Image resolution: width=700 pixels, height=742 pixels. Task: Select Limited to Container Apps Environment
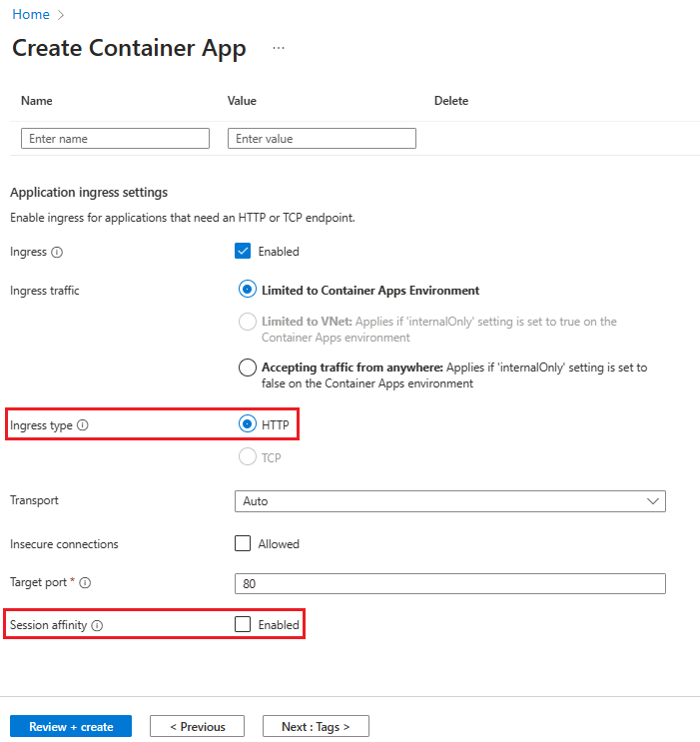[x=248, y=291]
